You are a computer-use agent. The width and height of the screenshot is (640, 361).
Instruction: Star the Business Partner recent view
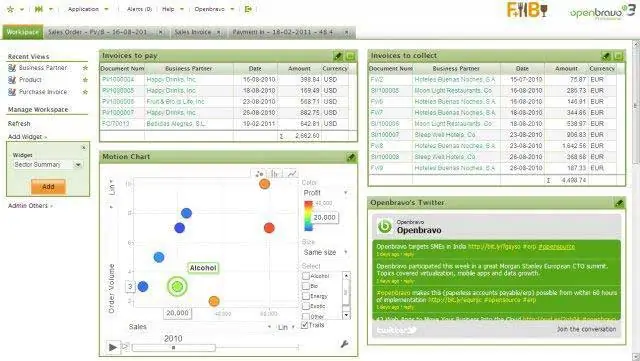coord(85,68)
